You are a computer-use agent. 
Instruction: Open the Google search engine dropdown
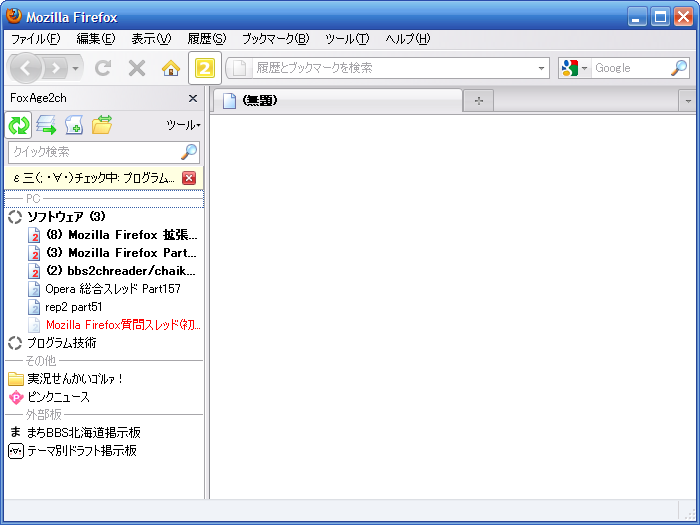point(574,68)
